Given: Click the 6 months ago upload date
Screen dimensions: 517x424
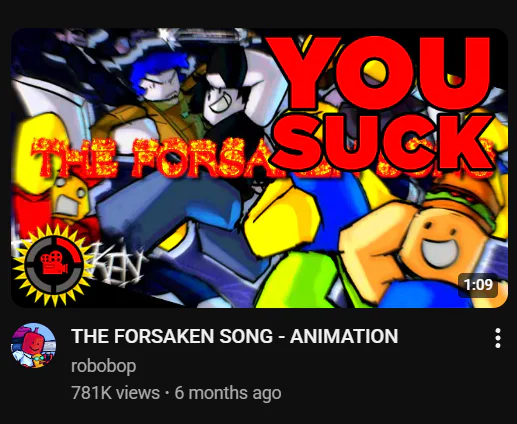Looking at the screenshot, I should (x=228, y=392).
